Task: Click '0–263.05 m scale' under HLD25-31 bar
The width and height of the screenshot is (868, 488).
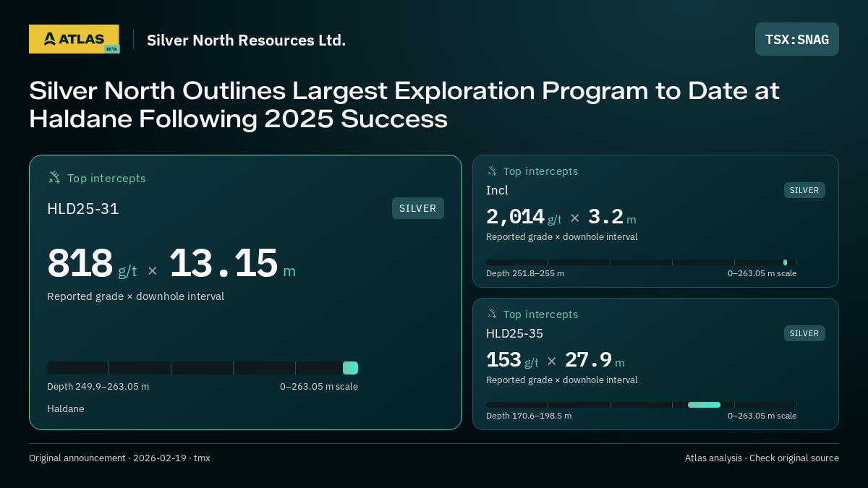Action: (319, 386)
